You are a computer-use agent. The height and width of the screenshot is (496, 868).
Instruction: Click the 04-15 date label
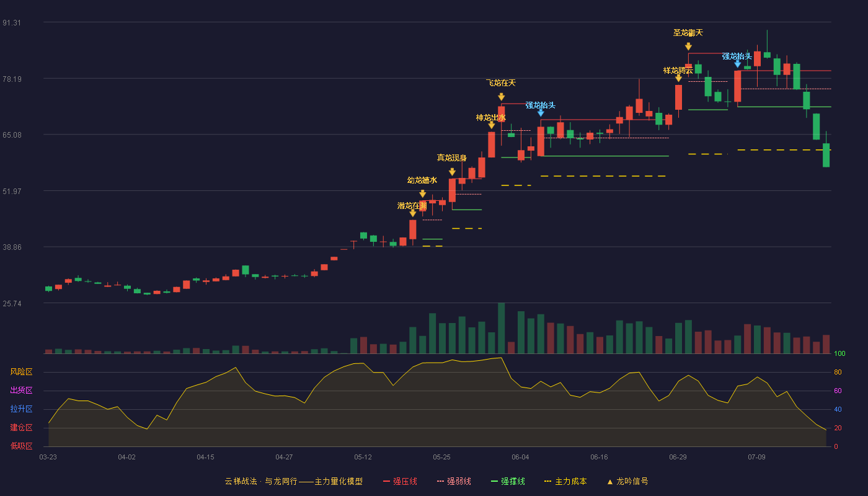coord(205,457)
